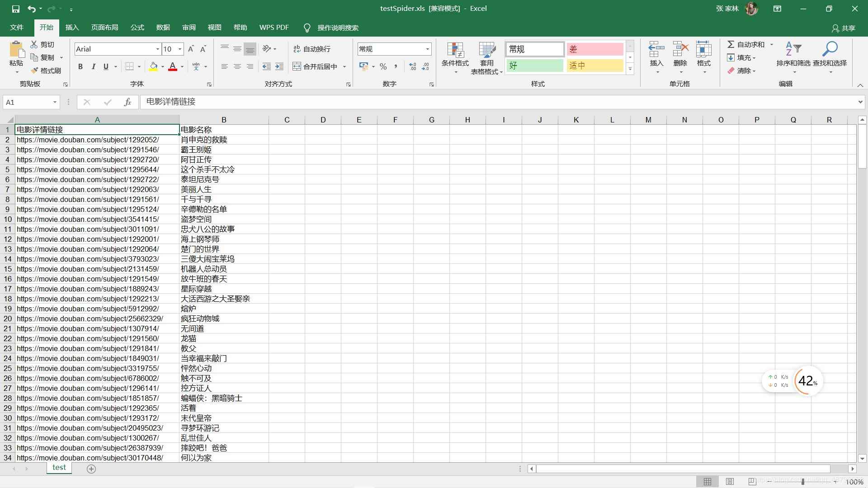
Task: Select the test sheet tab
Action: (x=59, y=468)
